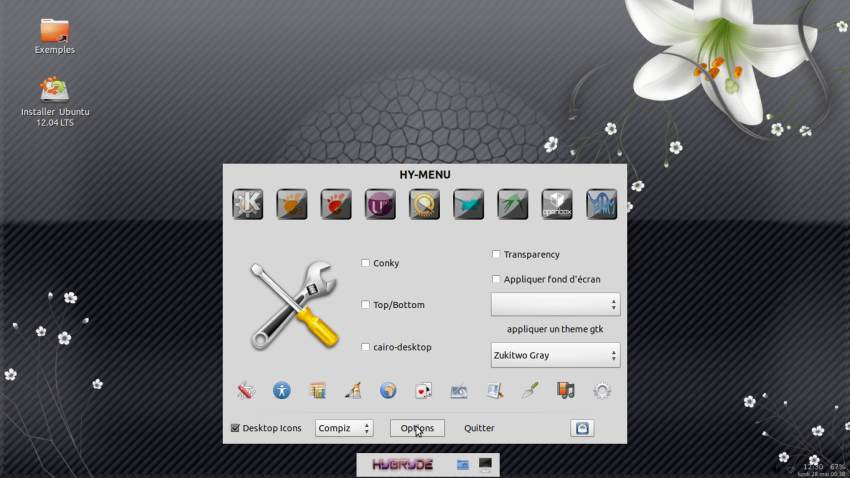Choose the Openbox session icon
This screenshot has height=478, width=850.
click(557, 204)
